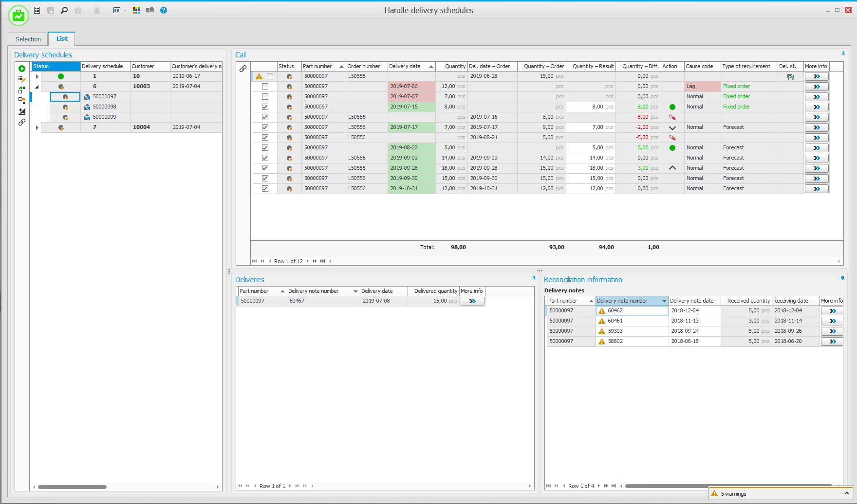This screenshot has height=504, width=857.
Task: Uncheck the row with delivery date 2019-10-31
Action: coord(265,189)
